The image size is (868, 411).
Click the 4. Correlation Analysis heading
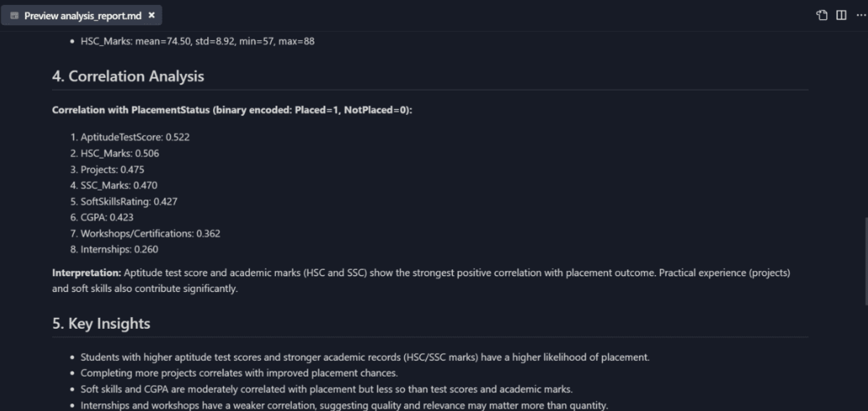click(127, 76)
